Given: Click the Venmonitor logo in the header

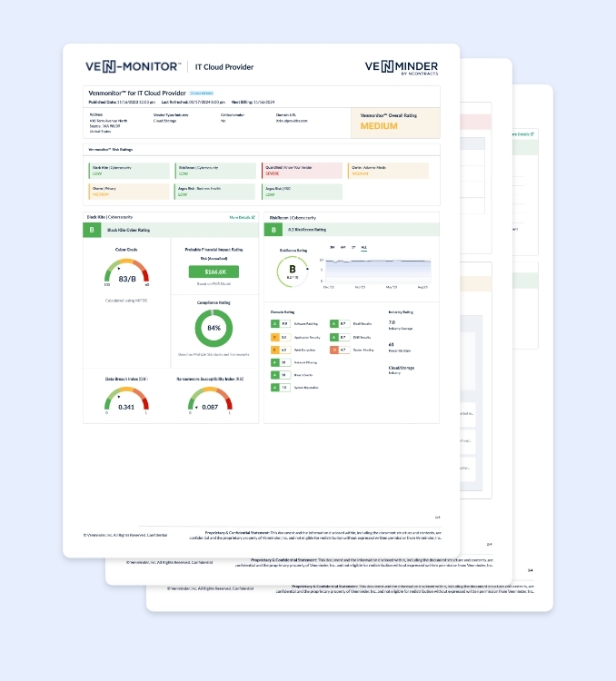Looking at the screenshot, I should (134, 66).
